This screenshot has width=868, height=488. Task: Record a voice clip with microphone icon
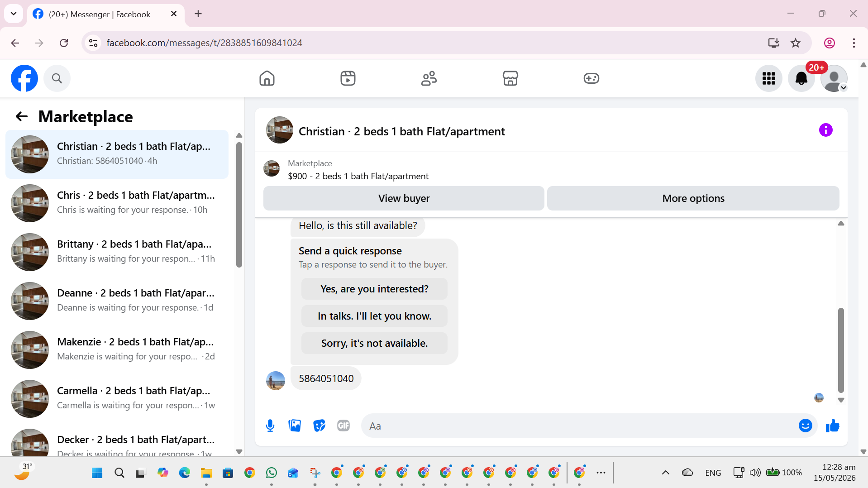pyautogui.click(x=270, y=426)
